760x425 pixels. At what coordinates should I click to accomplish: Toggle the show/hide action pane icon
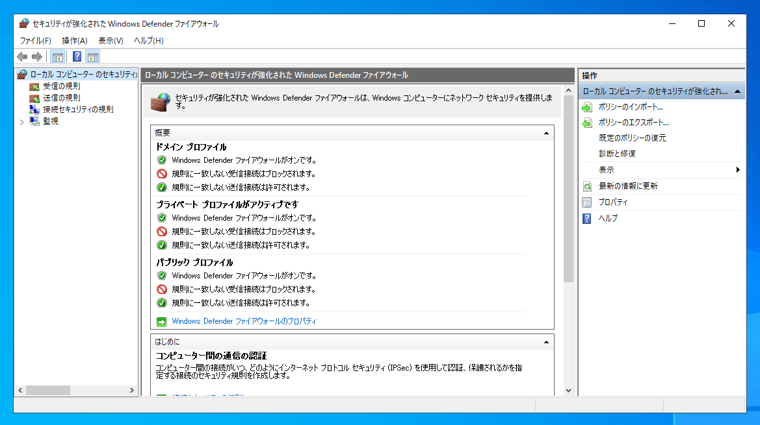93,57
